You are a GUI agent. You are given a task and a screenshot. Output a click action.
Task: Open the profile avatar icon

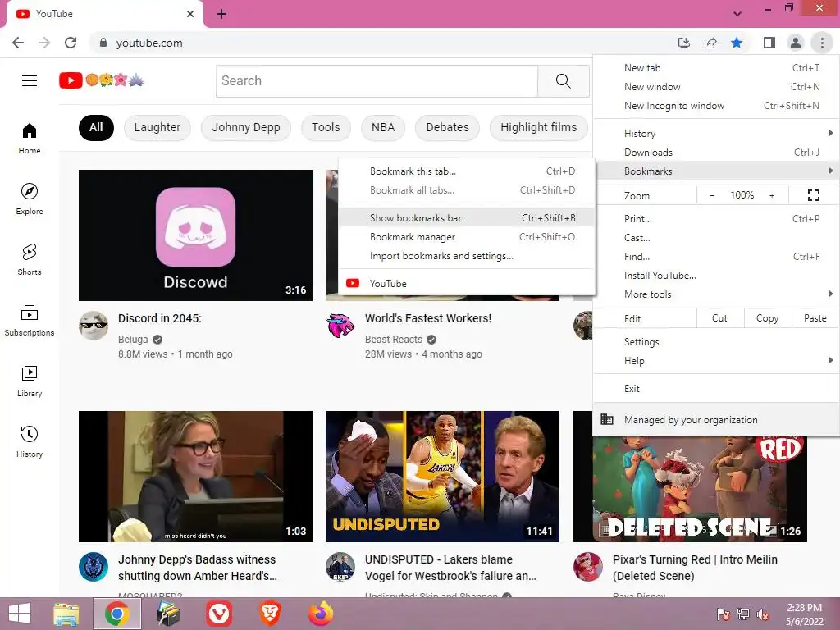[x=796, y=43]
